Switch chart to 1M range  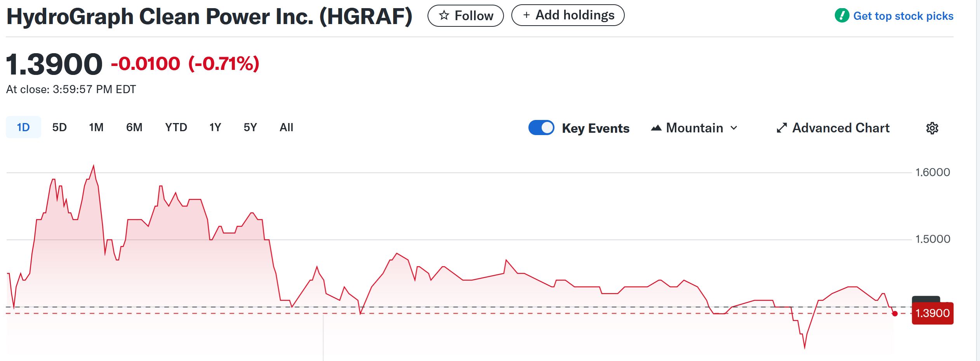point(96,127)
